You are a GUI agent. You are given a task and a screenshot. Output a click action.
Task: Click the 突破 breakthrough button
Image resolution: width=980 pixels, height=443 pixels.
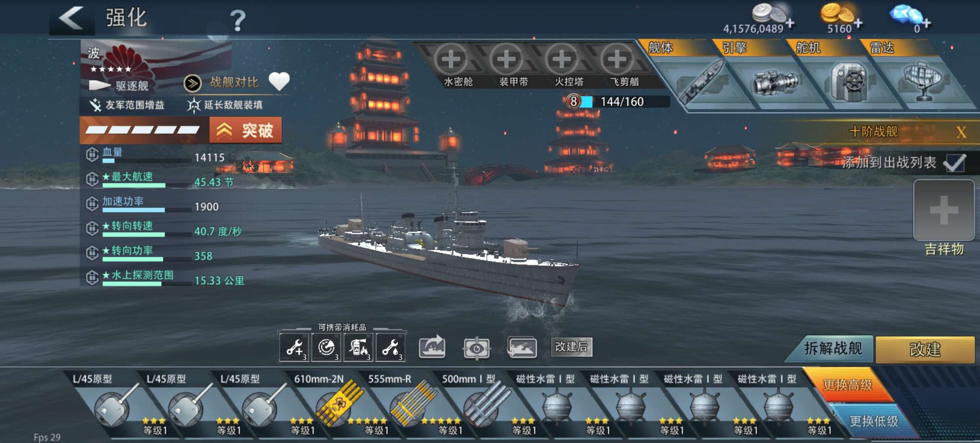[245, 130]
